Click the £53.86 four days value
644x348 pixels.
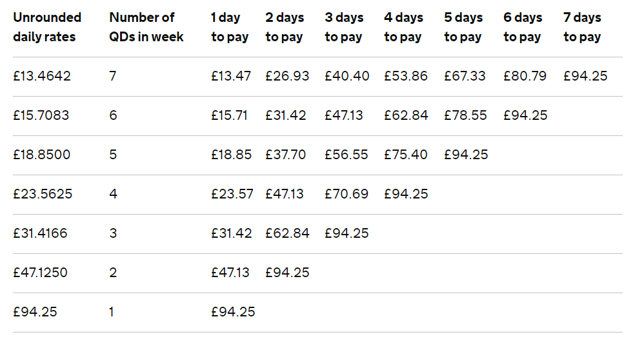tap(406, 76)
